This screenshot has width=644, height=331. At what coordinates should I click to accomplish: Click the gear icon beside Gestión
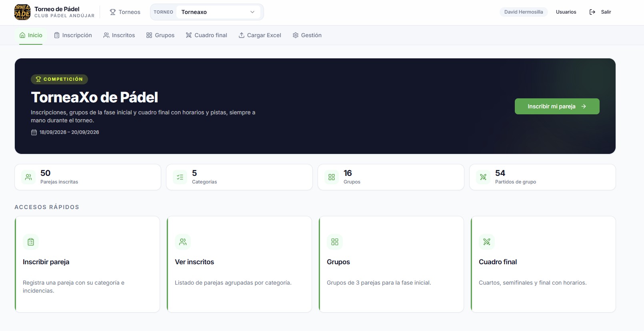(296, 35)
